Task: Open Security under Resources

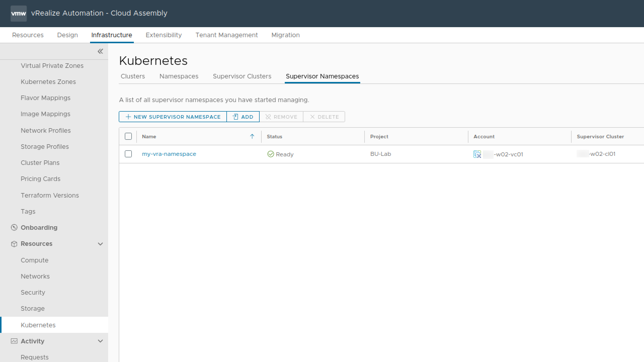Action: pyautogui.click(x=33, y=292)
